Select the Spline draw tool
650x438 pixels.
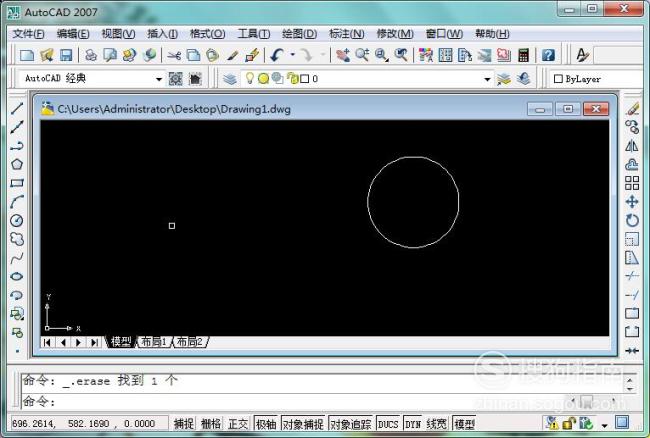(x=17, y=258)
